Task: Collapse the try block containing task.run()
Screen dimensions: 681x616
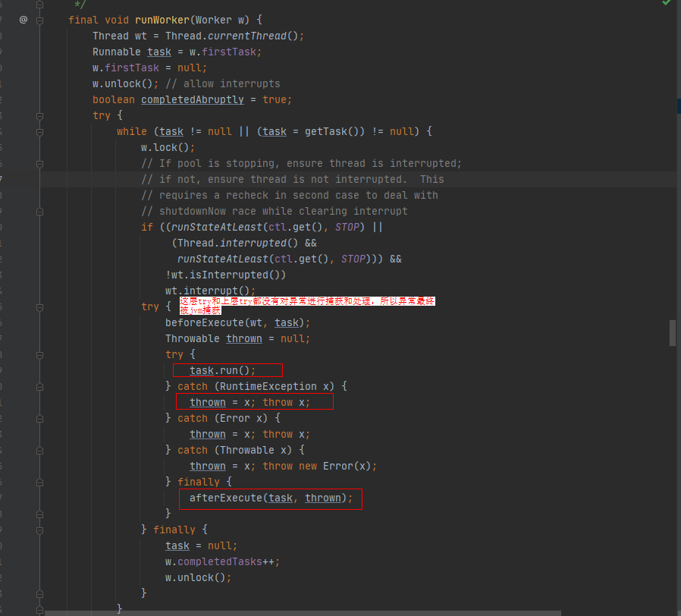Action: click(x=39, y=355)
